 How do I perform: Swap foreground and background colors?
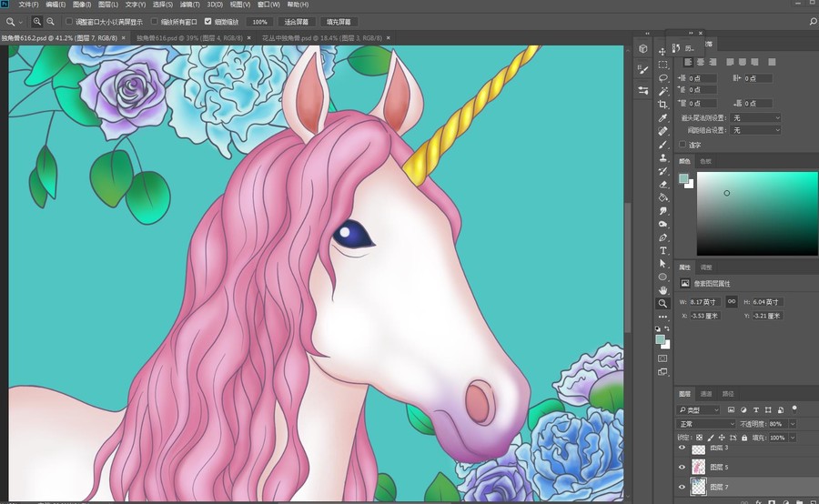pos(667,328)
